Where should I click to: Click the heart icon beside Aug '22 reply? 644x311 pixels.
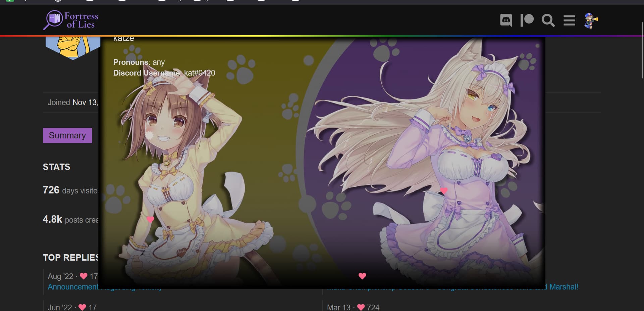[84, 276]
